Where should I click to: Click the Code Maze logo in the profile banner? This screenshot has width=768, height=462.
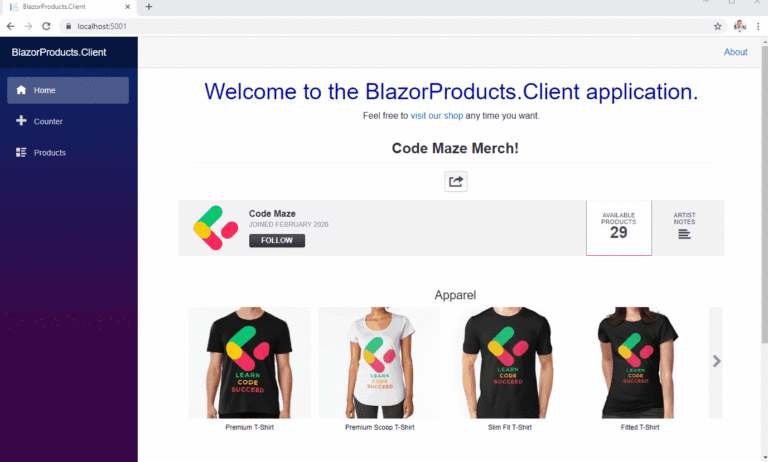pos(216,228)
